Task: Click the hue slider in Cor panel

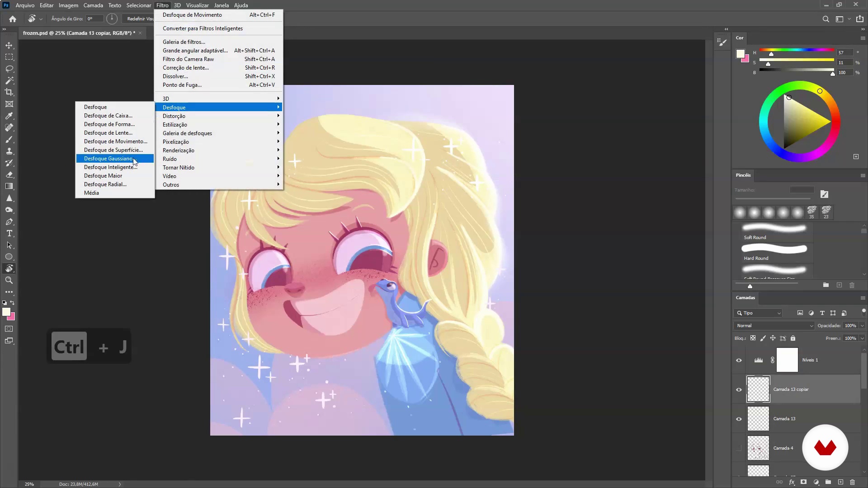Action: [797, 50]
